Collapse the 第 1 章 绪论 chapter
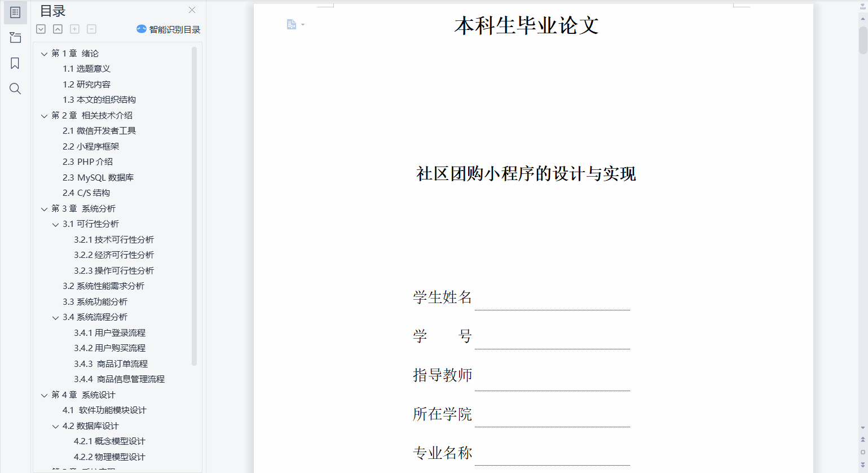 pos(45,54)
